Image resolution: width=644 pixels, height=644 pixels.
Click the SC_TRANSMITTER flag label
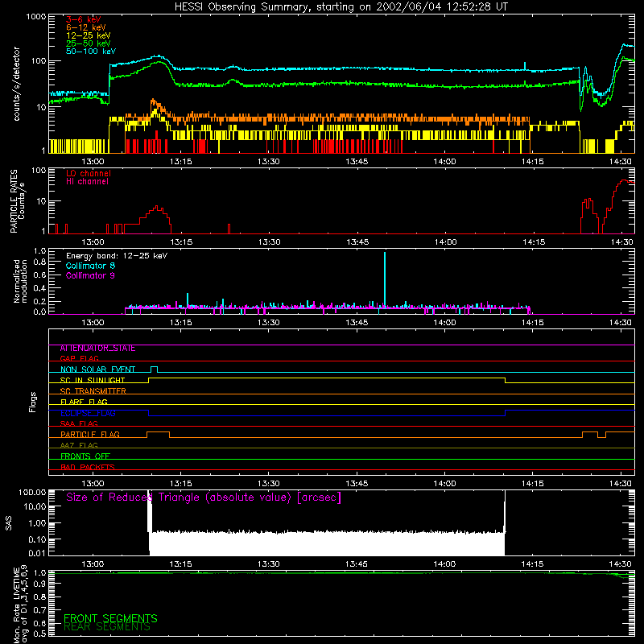click(93, 391)
